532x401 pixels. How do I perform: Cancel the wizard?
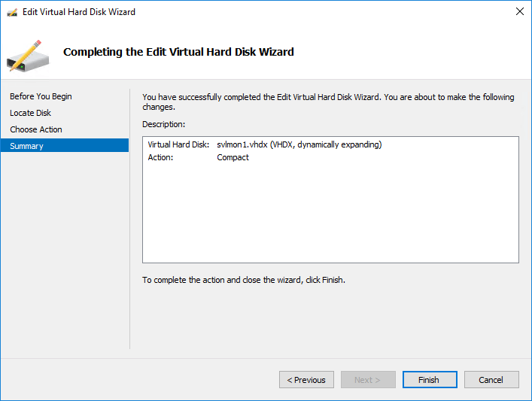click(491, 380)
